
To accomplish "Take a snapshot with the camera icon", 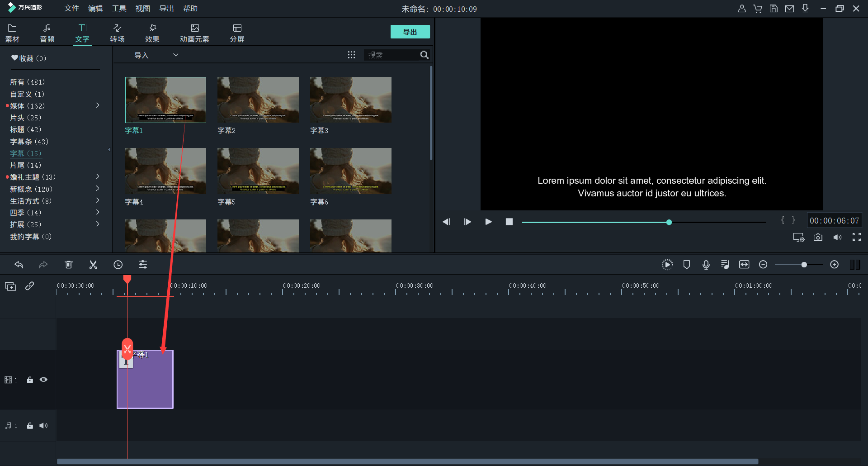I will coord(818,238).
